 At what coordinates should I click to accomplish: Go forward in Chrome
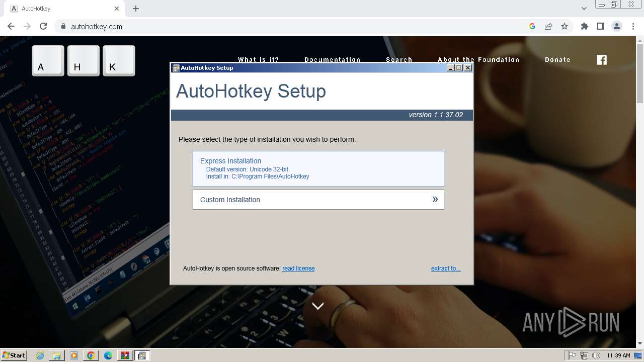click(x=27, y=26)
